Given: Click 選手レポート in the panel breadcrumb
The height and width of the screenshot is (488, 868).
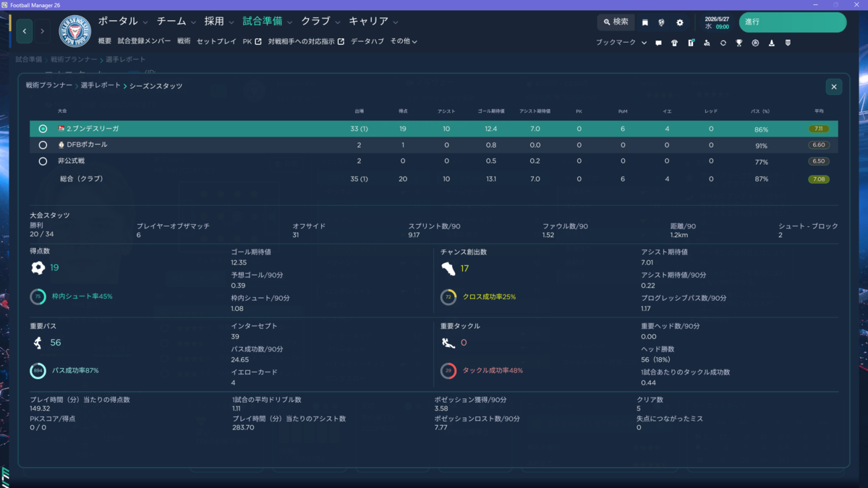Looking at the screenshot, I should [x=101, y=85].
